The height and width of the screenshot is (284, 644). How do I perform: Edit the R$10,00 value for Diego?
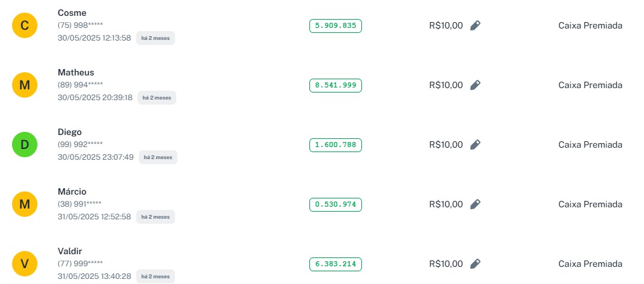[x=475, y=145]
